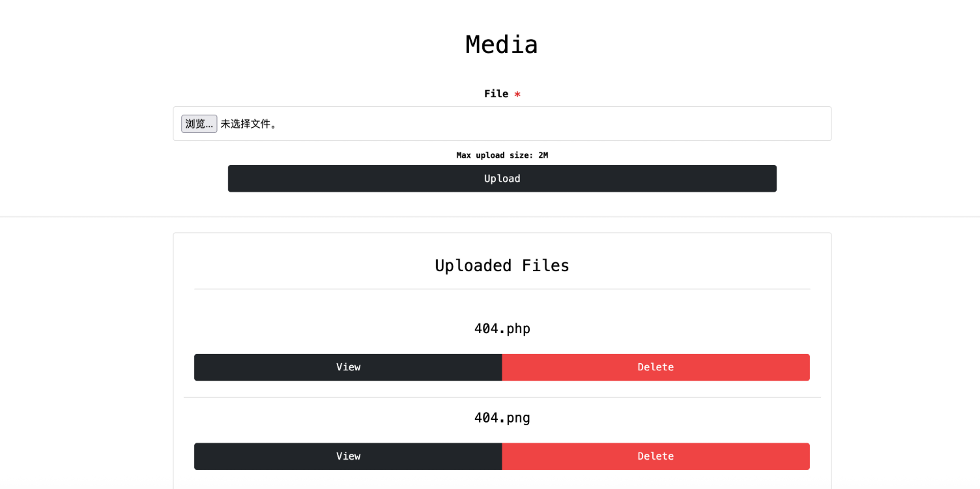Click the Uploaded Files heading
This screenshot has height=489, width=980.
pyautogui.click(x=502, y=265)
